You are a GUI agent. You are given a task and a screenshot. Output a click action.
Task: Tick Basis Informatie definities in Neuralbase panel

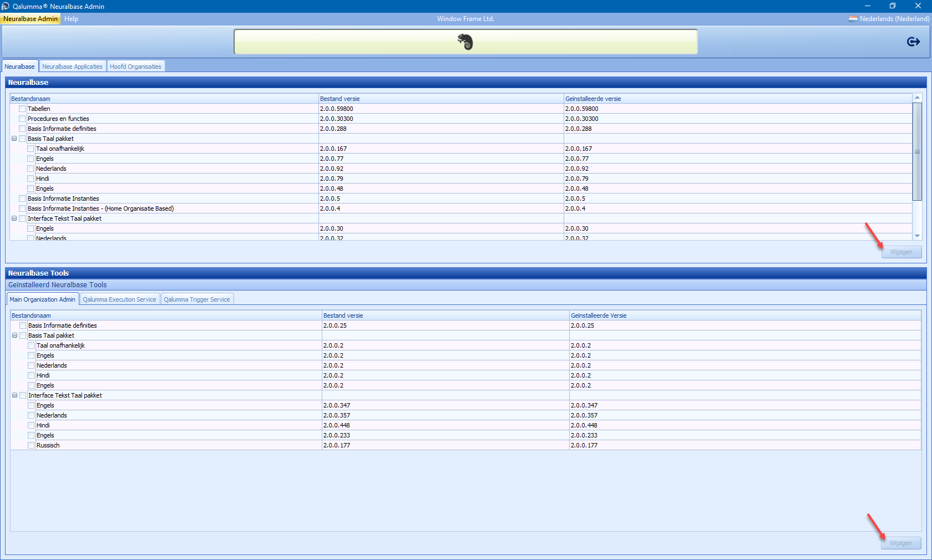coord(22,129)
